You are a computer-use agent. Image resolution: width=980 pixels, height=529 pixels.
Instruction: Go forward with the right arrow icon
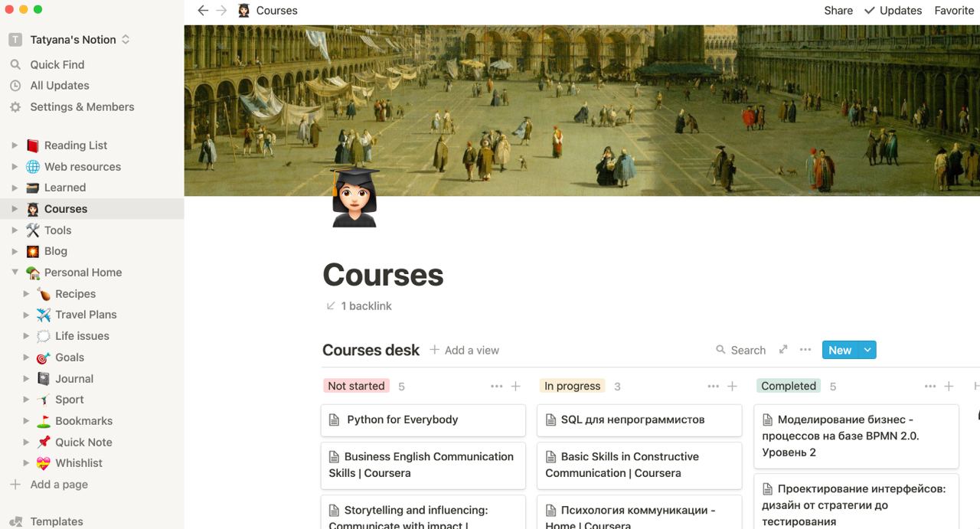pyautogui.click(x=221, y=11)
